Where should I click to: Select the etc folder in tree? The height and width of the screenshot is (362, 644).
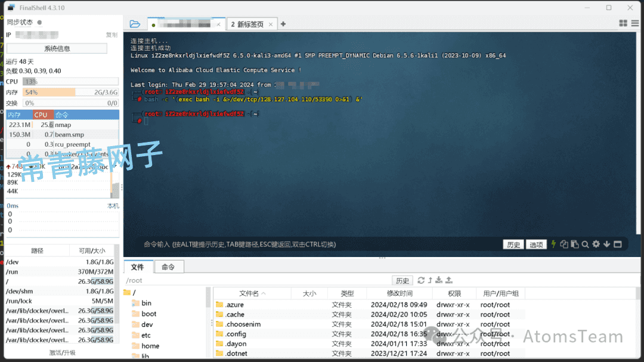click(141, 335)
